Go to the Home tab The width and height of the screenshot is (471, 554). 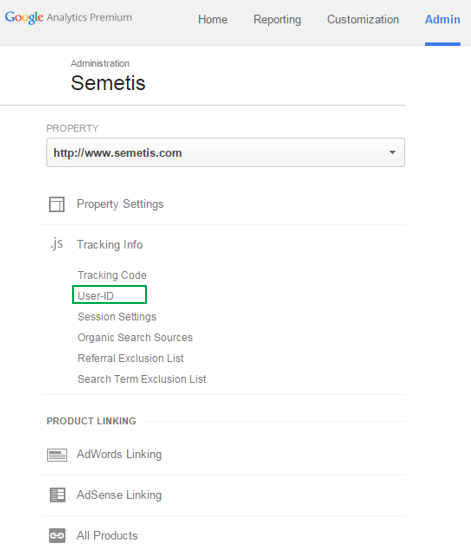pos(213,19)
